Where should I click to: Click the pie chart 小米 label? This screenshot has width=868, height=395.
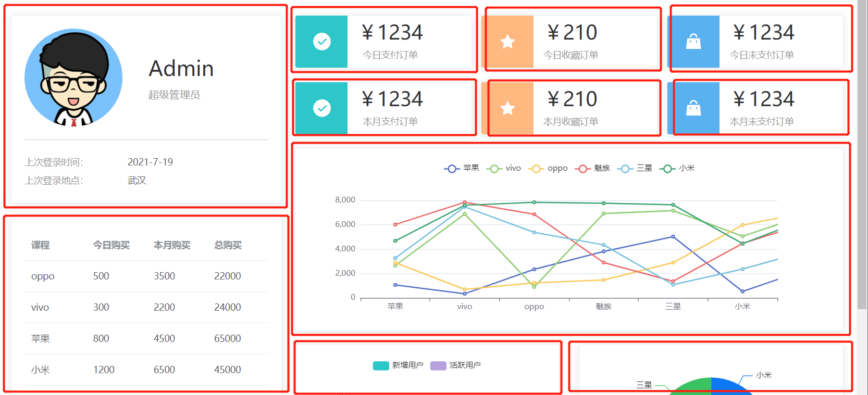[x=764, y=375]
